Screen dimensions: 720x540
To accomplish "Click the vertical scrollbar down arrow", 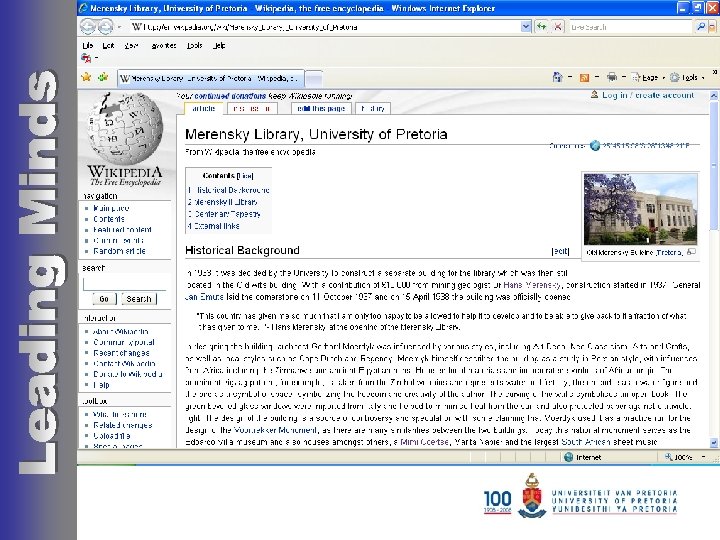I will click(x=714, y=443).
